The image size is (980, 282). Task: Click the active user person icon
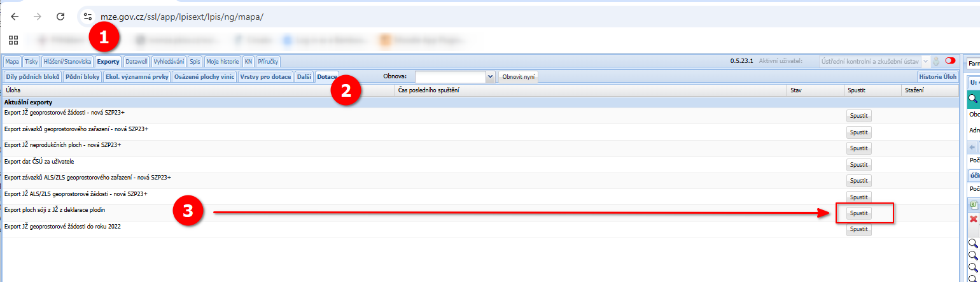(x=935, y=61)
